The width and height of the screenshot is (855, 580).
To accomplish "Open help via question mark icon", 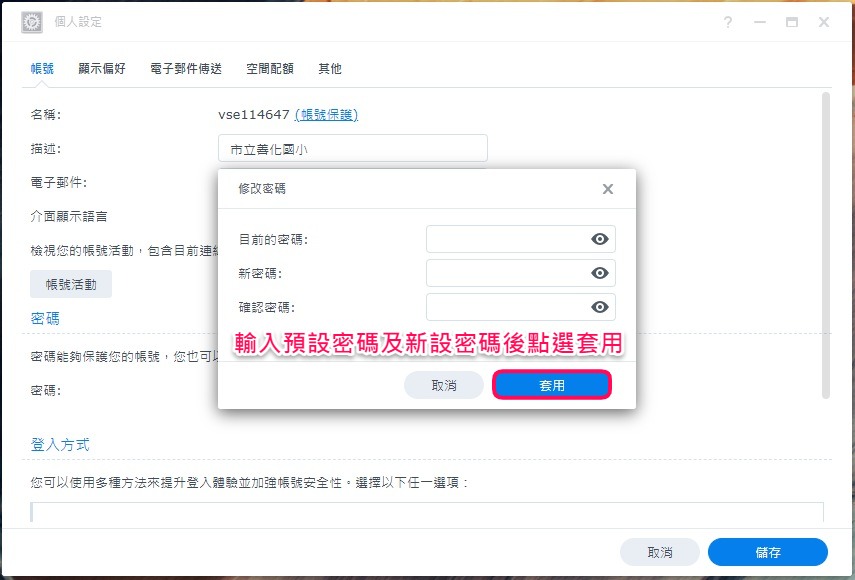I will pos(728,22).
